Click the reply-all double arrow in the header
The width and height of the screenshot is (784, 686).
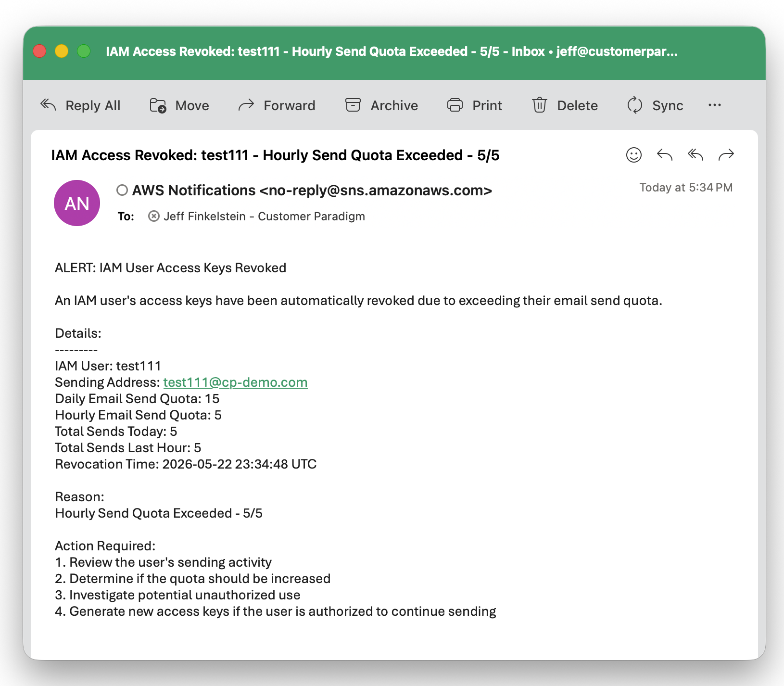tap(695, 155)
